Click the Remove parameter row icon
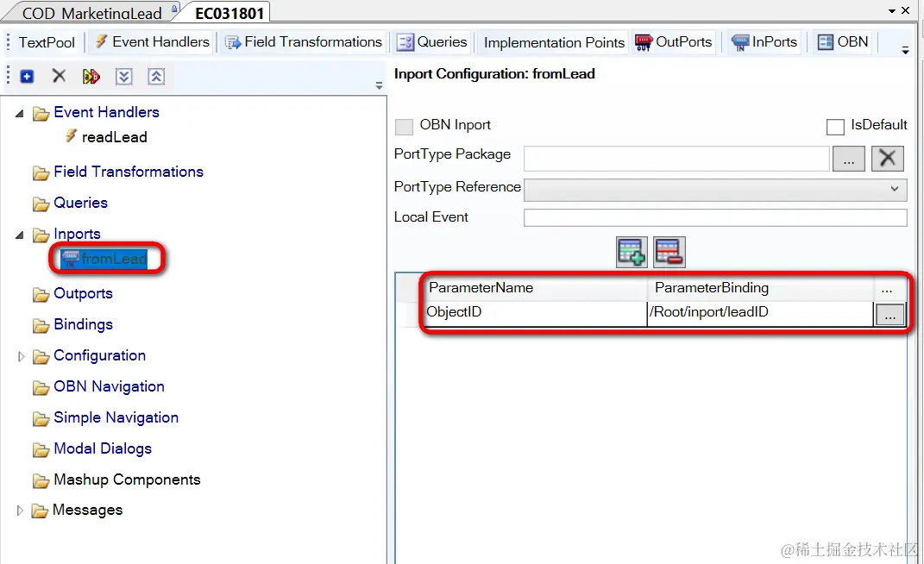The image size is (924, 564). (x=669, y=252)
